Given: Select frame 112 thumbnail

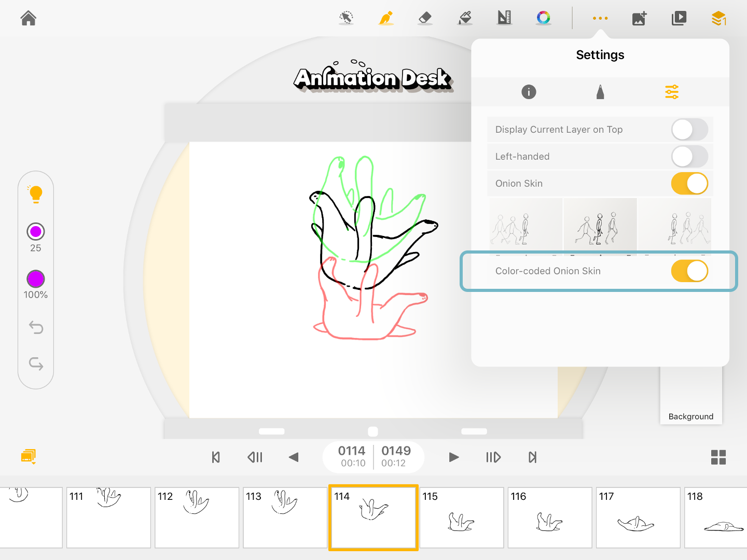Looking at the screenshot, I should click(197, 517).
